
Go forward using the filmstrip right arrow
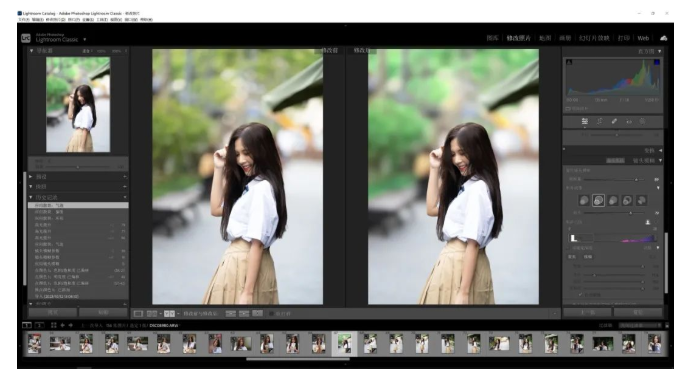point(70,325)
